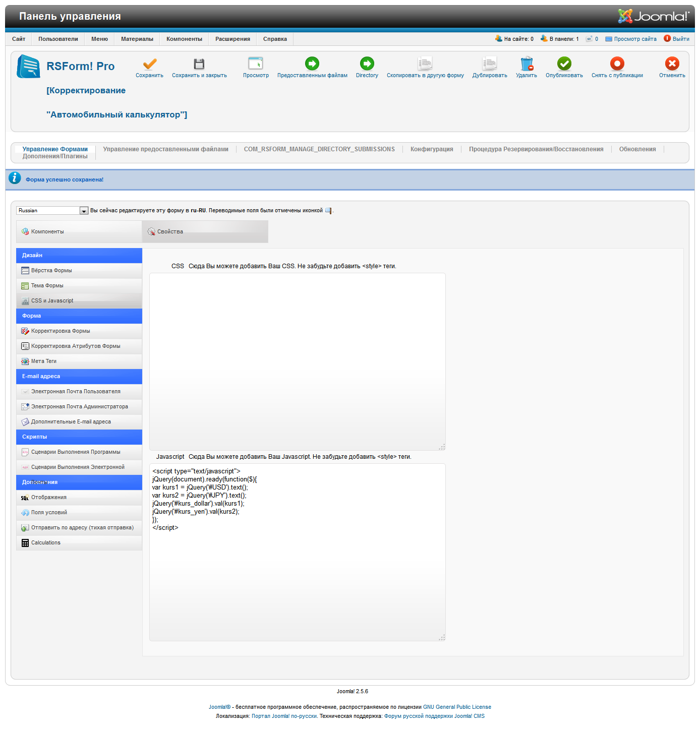700x731 pixels.
Task: Open the Расширения menu
Action: pos(232,39)
